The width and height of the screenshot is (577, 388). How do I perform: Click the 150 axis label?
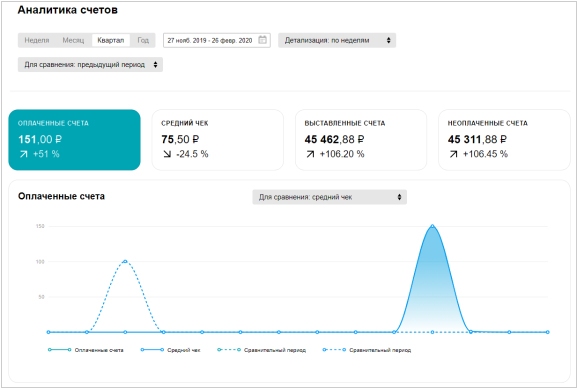pos(40,226)
